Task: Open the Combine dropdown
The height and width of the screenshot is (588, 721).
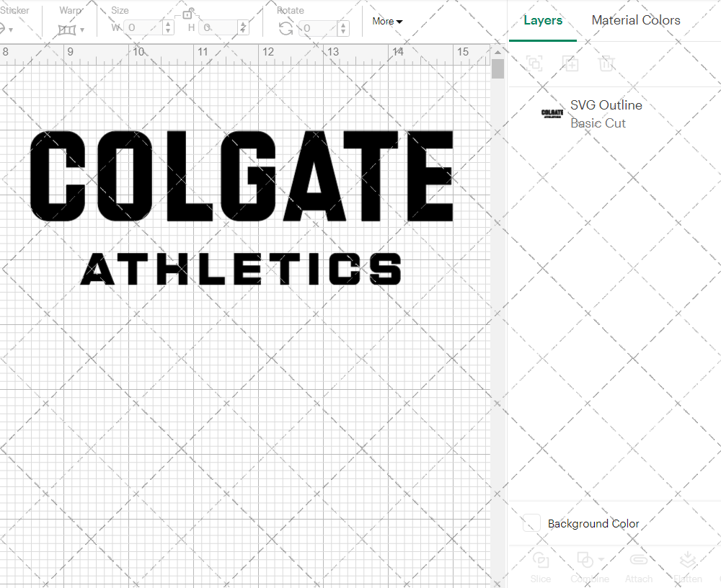Action: (x=590, y=567)
